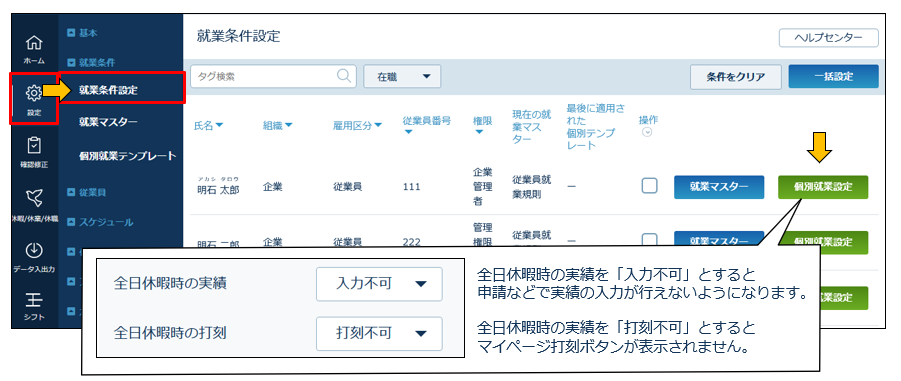Open the データ入出力 download icon
Screen dimensions: 901x381
pos(34,251)
